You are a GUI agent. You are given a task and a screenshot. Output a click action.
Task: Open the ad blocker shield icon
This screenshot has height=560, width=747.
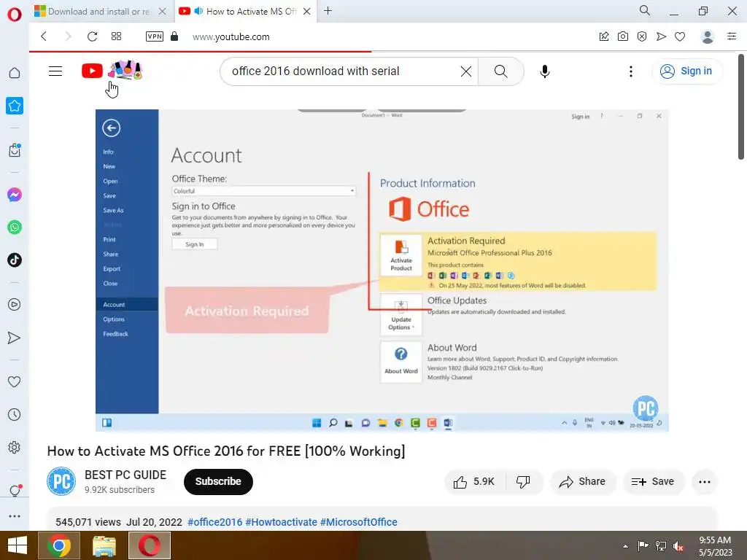tap(642, 36)
